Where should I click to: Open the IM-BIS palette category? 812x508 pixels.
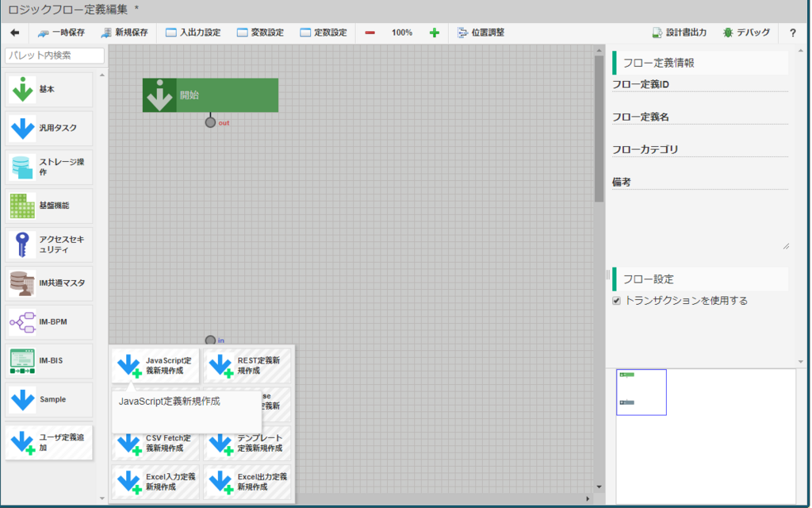tap(49, 361)
